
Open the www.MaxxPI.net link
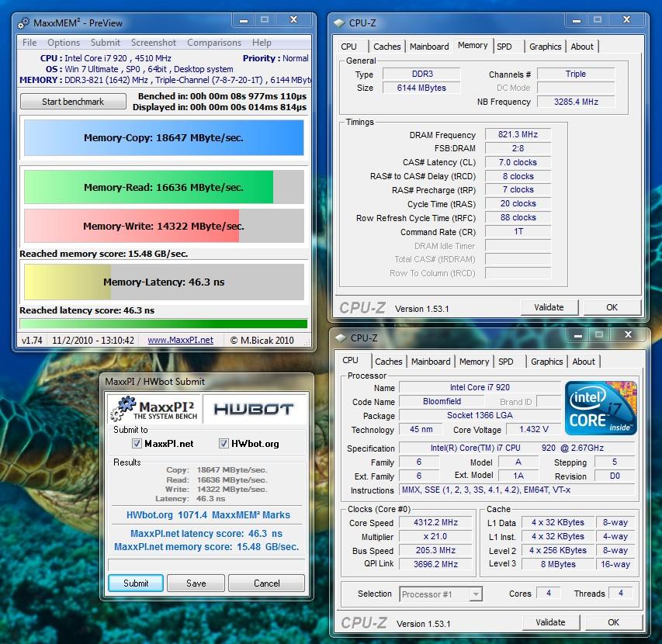coord(180,340)
